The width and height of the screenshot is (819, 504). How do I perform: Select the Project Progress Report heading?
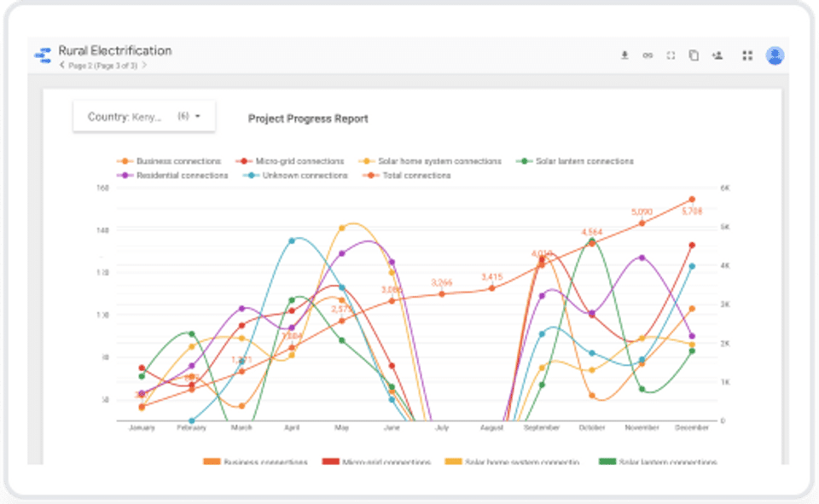308,119
